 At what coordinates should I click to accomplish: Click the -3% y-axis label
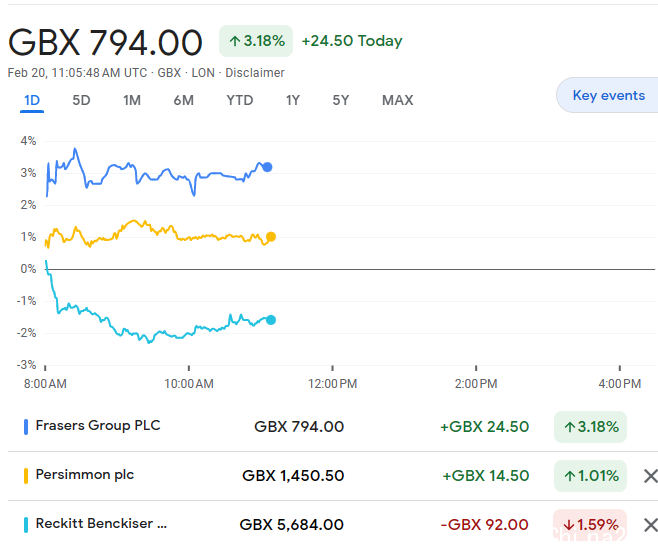tap(26, 365)
